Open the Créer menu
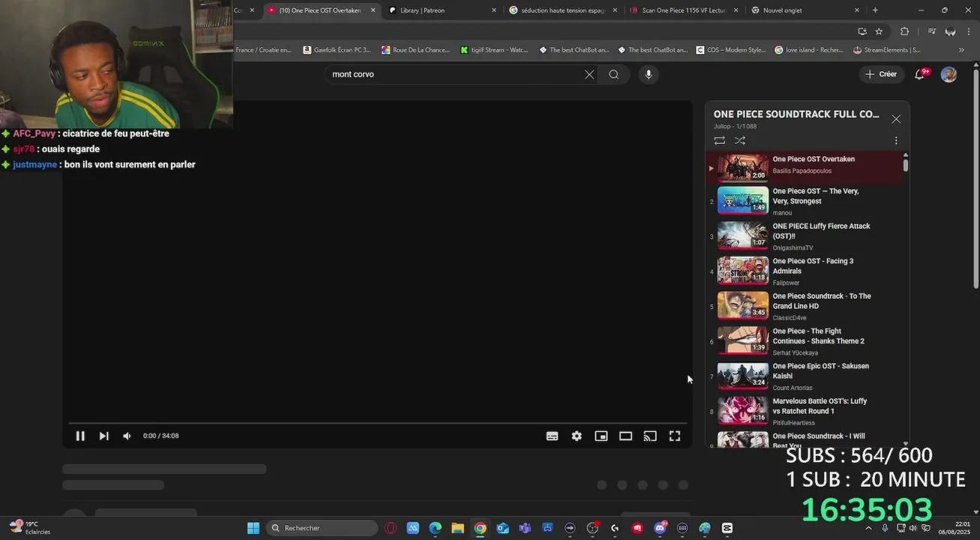Image resolution: width=980 pixels, height=540 pixels. click(x=881, y=74)
